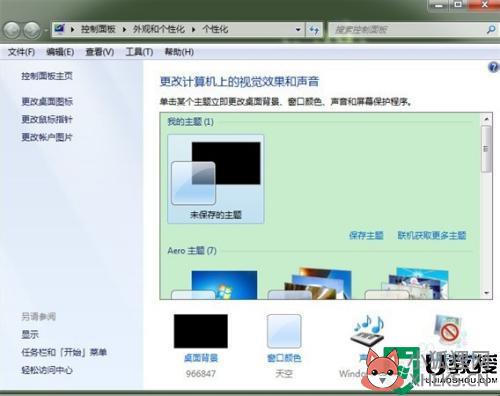Viewport: 500px width, 396px height.
Task: Open 更改鼠标指针 link
Action: pyautogui.click(x=47, y=119)
